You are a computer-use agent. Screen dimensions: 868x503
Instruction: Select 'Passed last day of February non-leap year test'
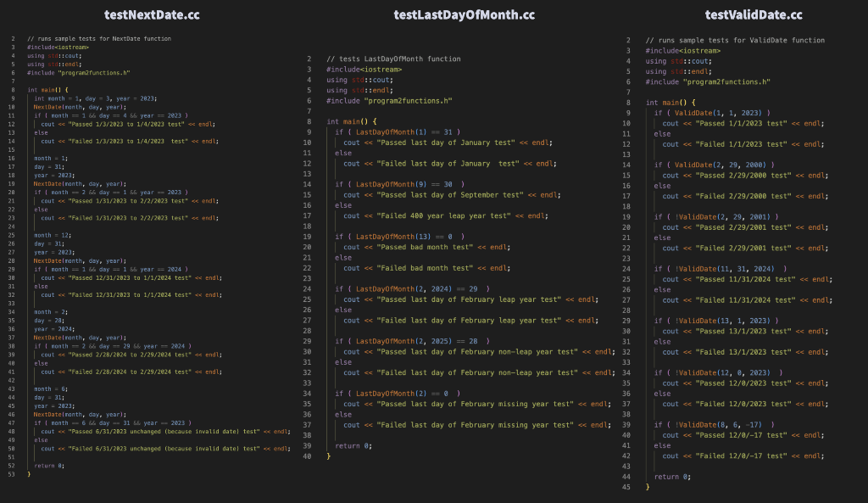point(479,352)
